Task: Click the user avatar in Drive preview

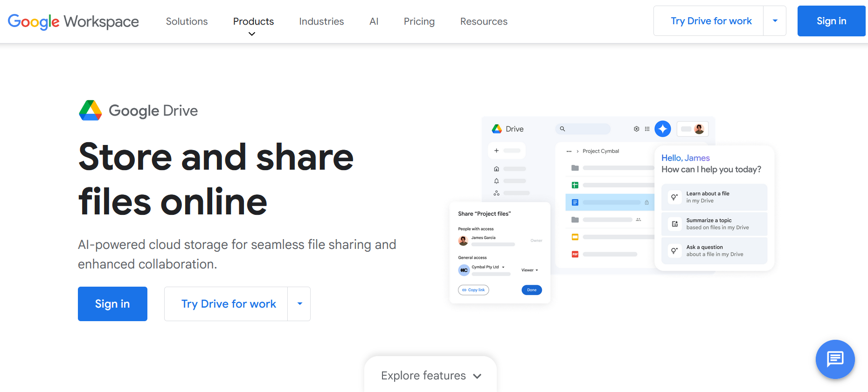Action: (699, 129)
